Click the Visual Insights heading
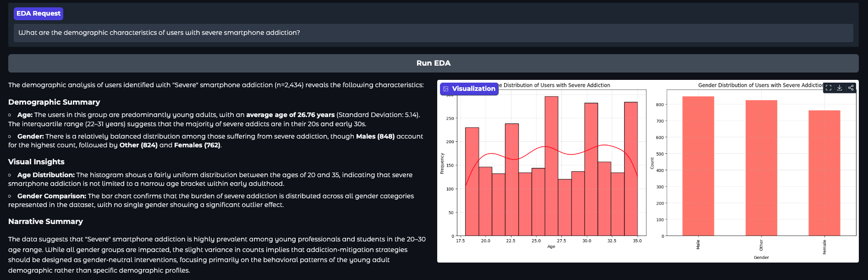This screenshot has width=868, height=280. [36, 162]
